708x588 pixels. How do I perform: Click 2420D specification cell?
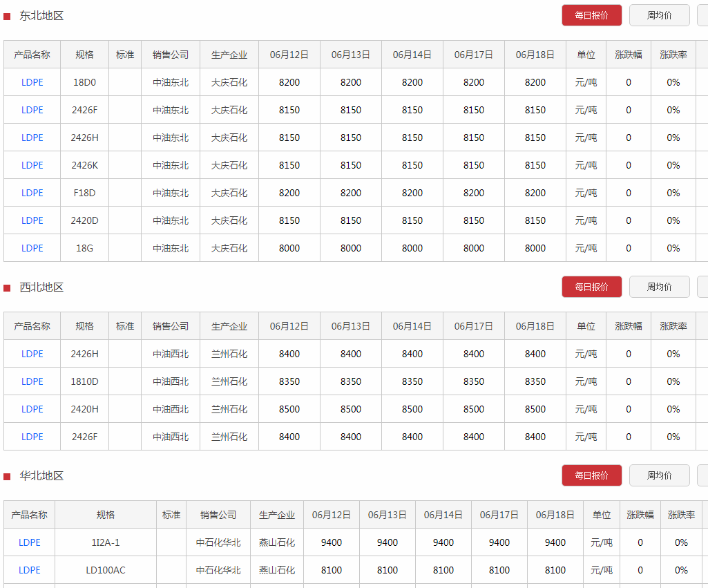click(84, 220)
